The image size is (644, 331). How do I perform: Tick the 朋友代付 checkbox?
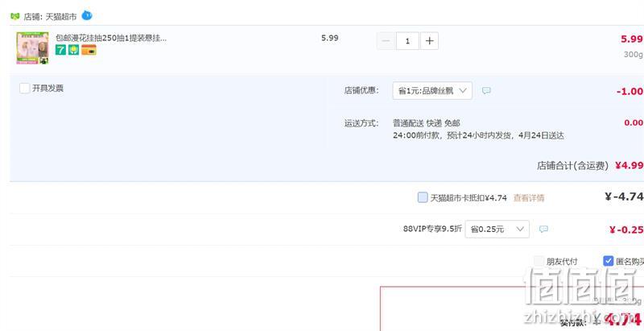point(539,261)
